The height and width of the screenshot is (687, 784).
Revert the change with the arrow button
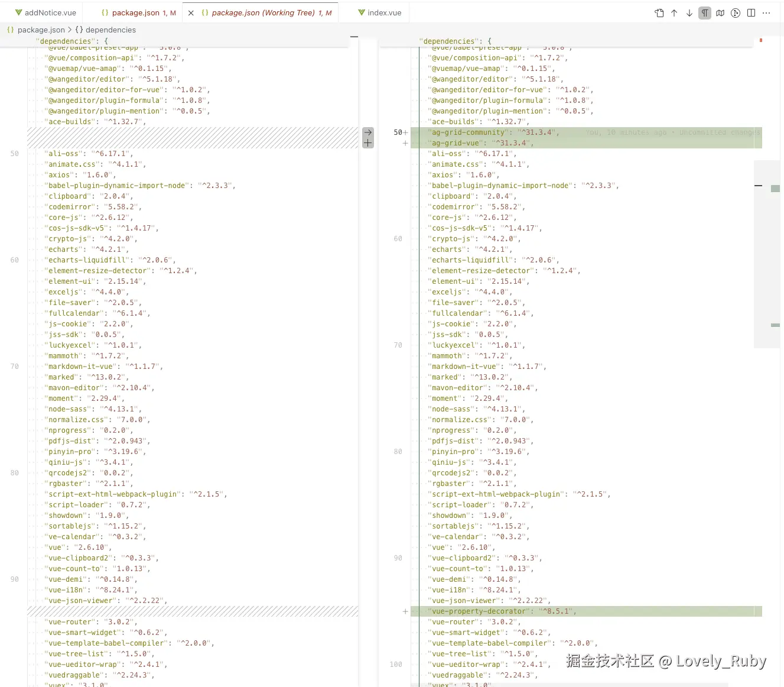click(x=368, y=132)
